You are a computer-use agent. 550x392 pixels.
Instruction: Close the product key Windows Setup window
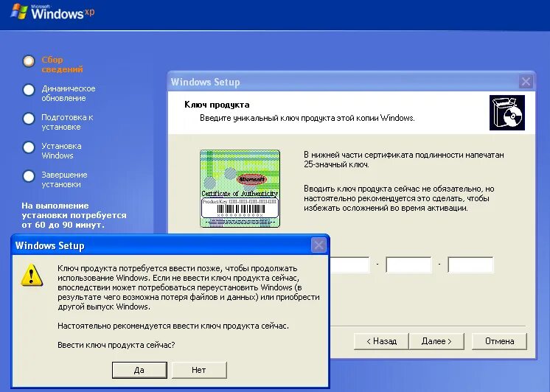pos(526,82)
